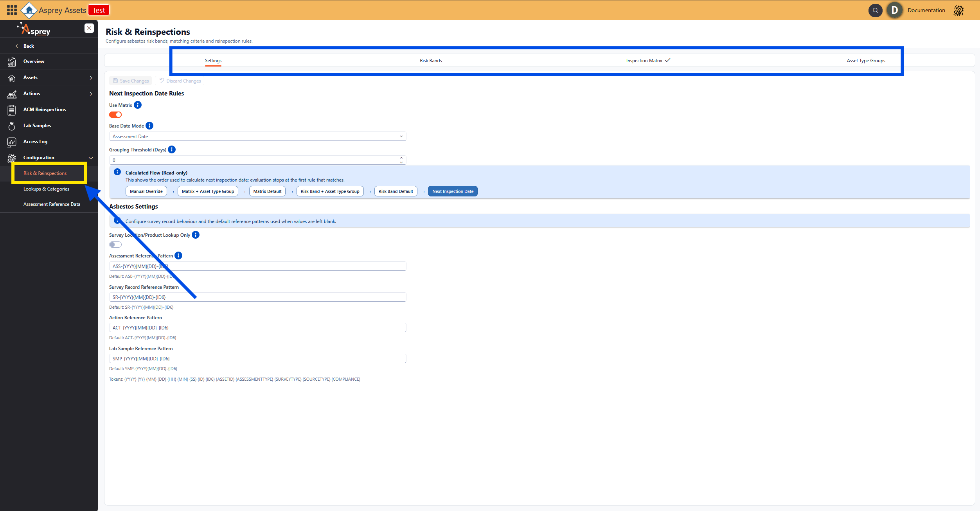This screenshot has height=511, width=980.
Task: Open the settings gear icon top right
Action: 958,11
